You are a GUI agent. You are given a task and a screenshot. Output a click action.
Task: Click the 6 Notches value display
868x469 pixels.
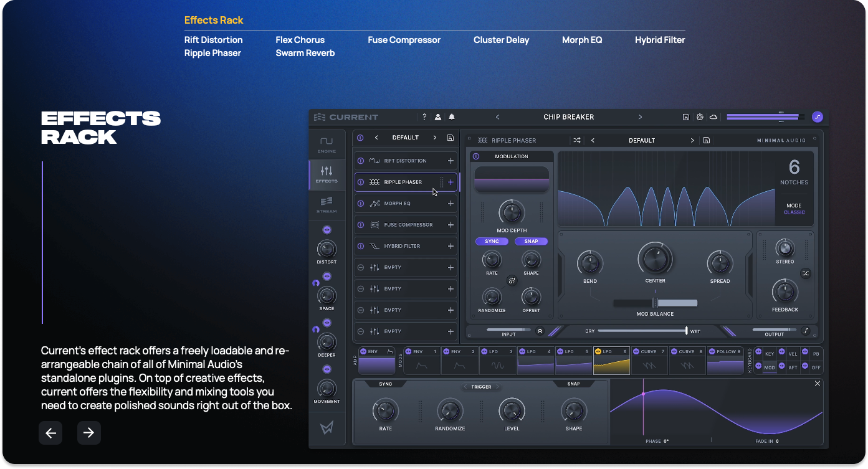(794, 173)
